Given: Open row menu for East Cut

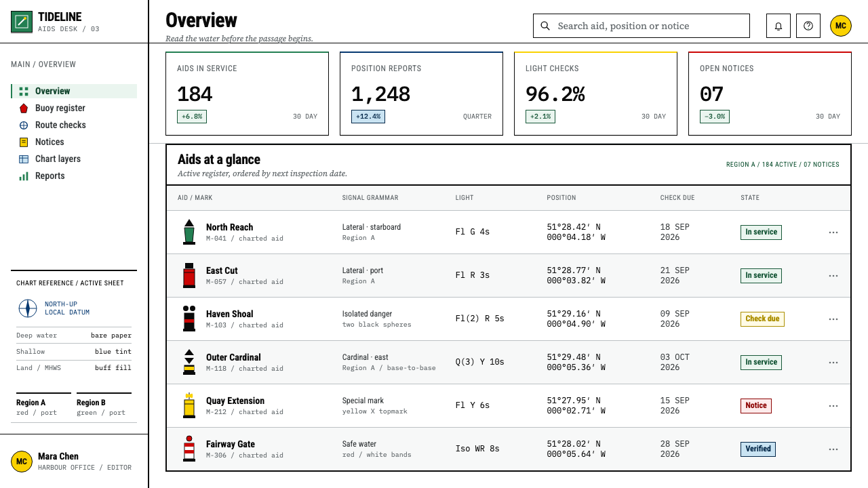Looking at the screenshot, I should (x=833, y=276).
